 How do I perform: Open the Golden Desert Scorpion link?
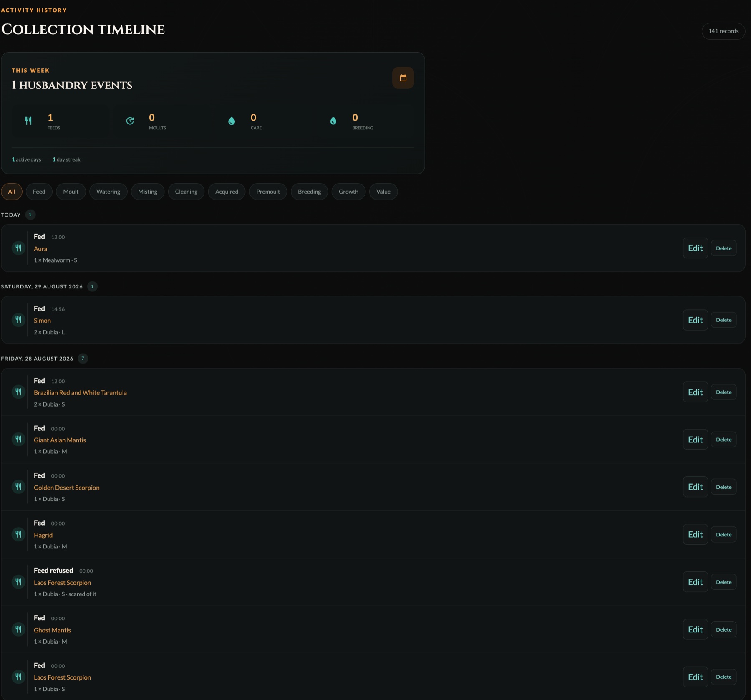[x=67, y=488]
